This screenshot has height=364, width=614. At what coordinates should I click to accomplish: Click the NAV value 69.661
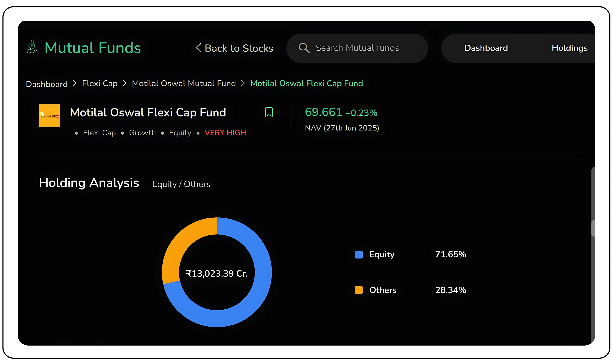click(x=323, y=112)
